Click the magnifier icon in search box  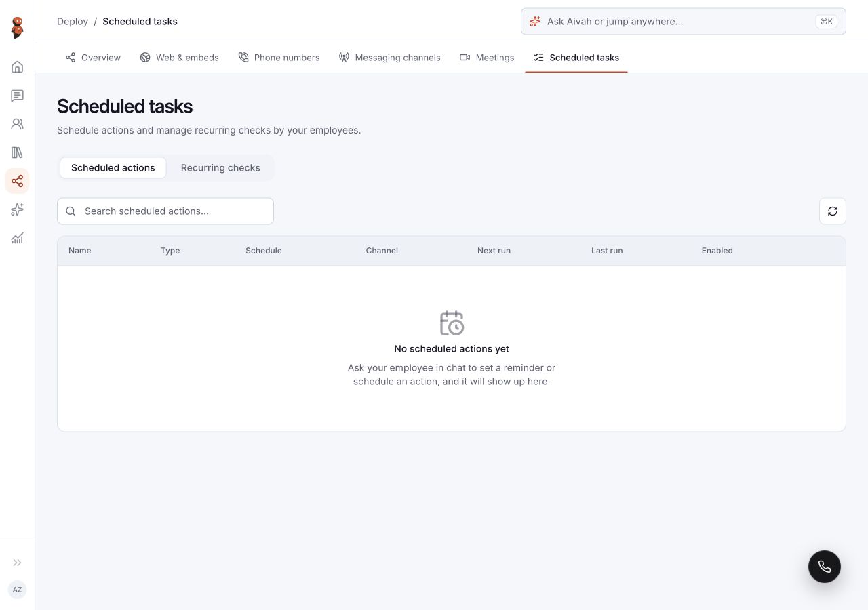[x=71, y=211]
